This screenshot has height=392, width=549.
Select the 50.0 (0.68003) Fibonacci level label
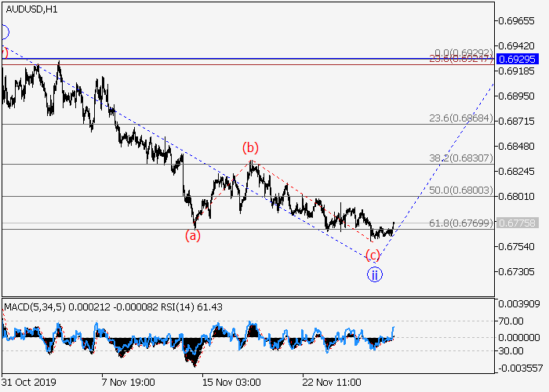click(460, 191)
